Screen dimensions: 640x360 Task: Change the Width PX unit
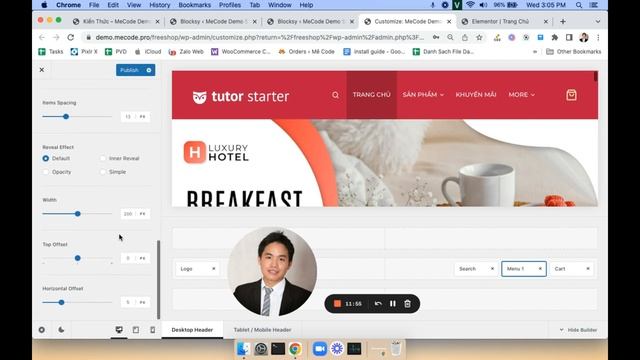(x=142, y=214)
